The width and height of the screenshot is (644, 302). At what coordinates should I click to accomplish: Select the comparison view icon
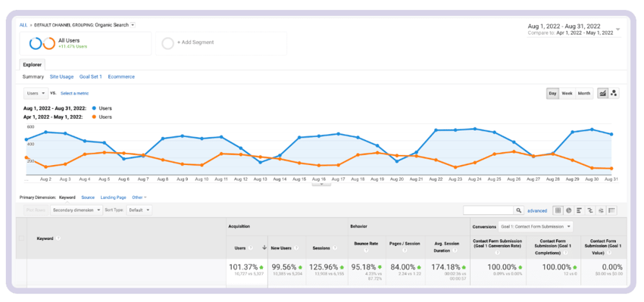590,210
